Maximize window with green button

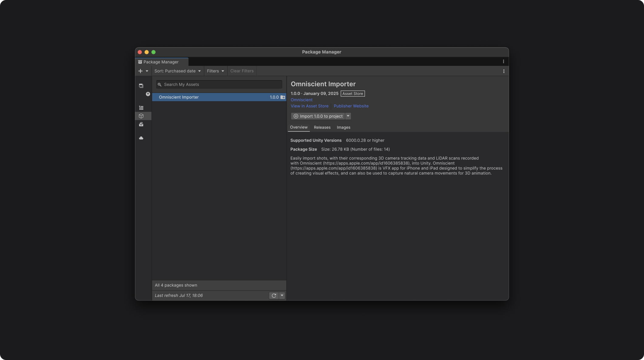pos(153,52)
